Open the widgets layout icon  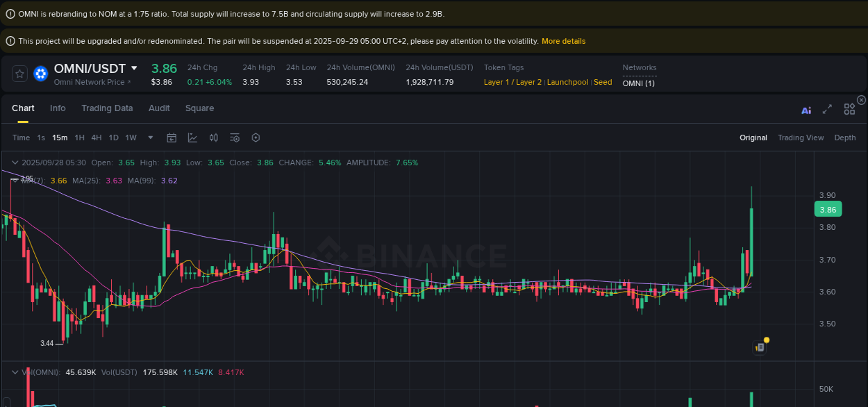click(849, 109)
